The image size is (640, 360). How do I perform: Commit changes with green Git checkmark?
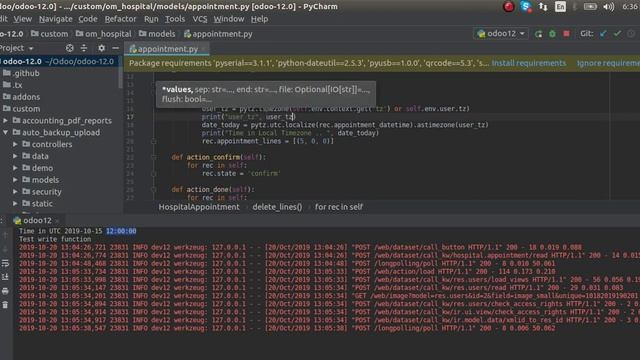617,34
